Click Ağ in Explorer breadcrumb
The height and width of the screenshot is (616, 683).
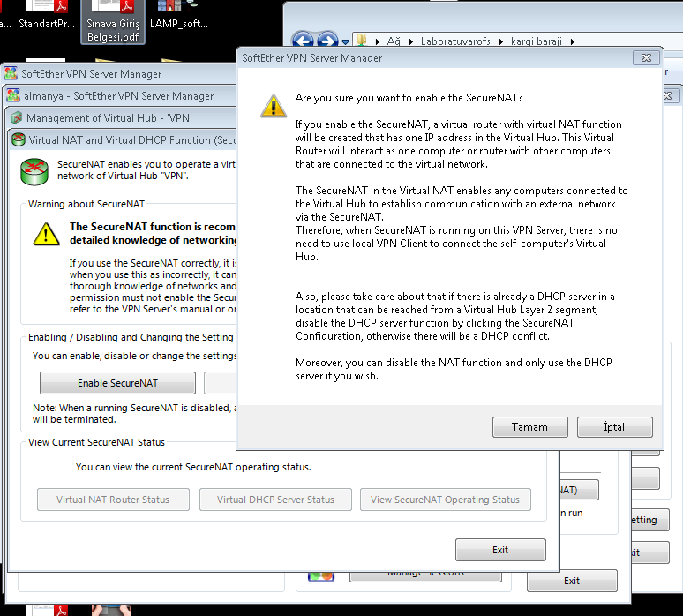tap(394, 41)
